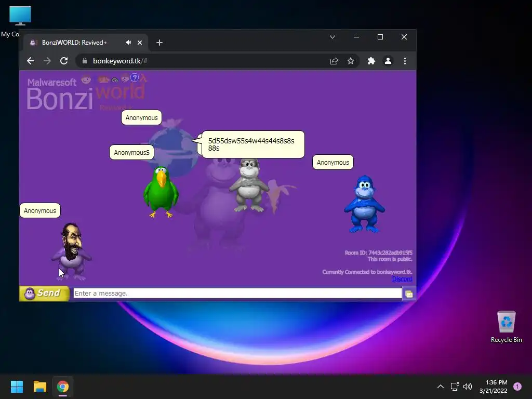Go back in Chrome
532x399 pixels.
(x=31, y=61)
